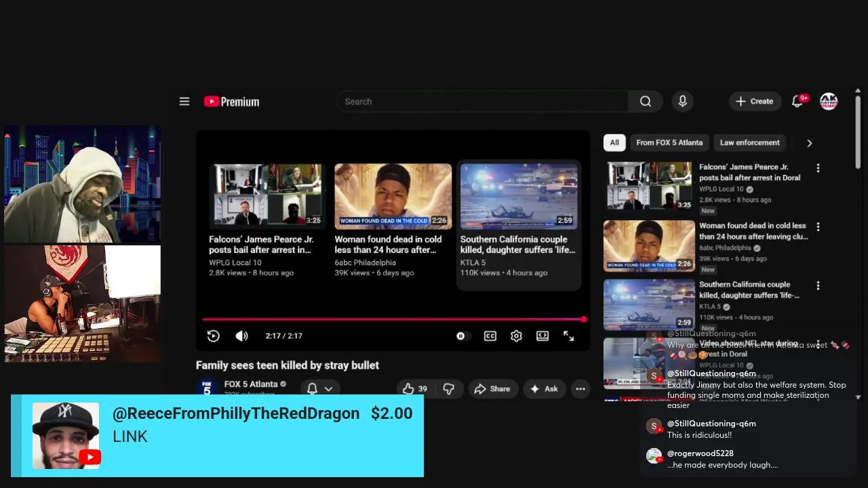Click @ReeceFromPhillyTheRedDragon super chat name
Screen dimensions: 868x488
236,413
